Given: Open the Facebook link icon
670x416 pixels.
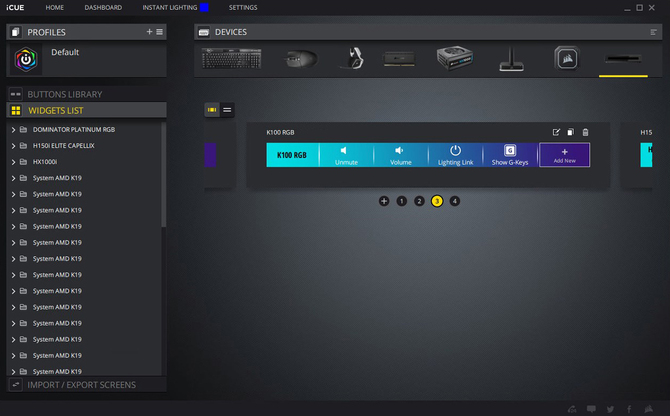Looking at the screenshot, I should 629,409.
